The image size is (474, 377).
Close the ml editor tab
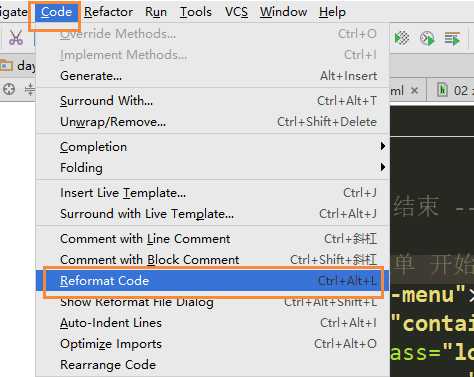[x=414, y=90]
